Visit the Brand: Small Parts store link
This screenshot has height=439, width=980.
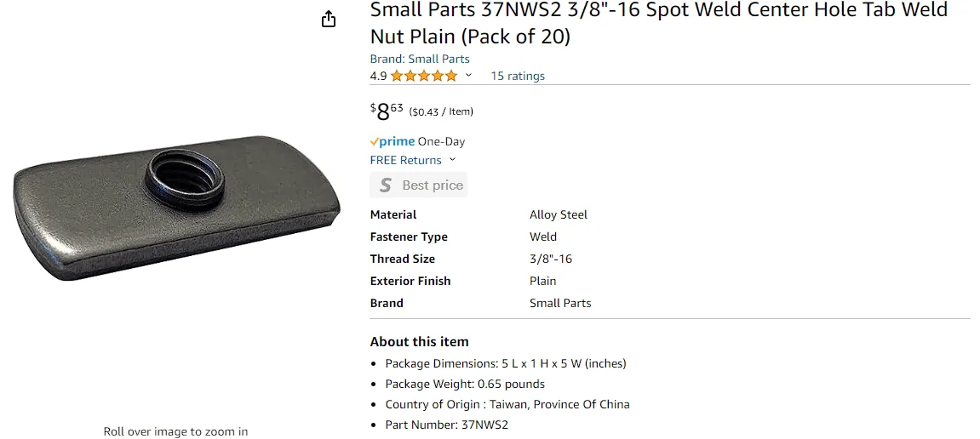click(420, 59)
